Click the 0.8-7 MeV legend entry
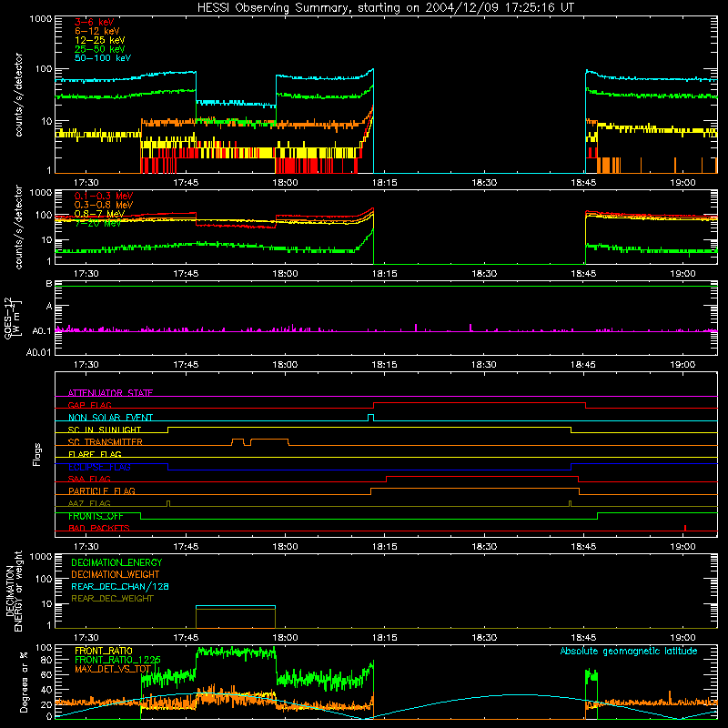The image size is (728, 728). 99,214
